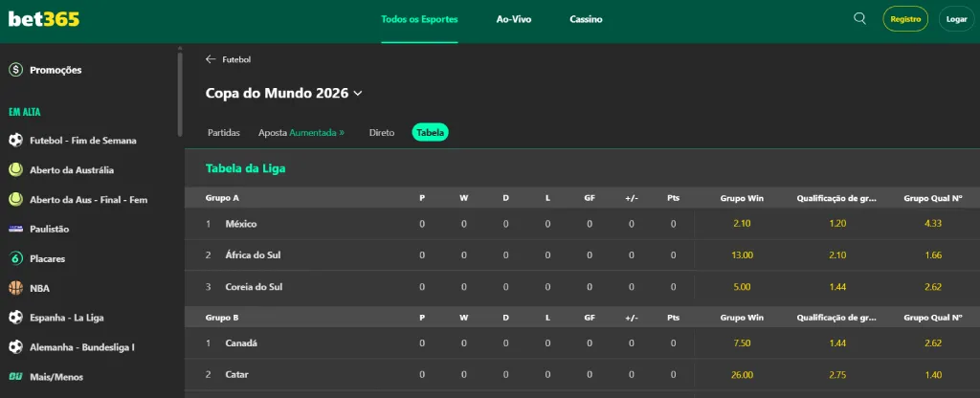This screenshot has width=980, height=398.
Task: Switch to the Ao-Vivo tab
Action: tap(514, 19)
